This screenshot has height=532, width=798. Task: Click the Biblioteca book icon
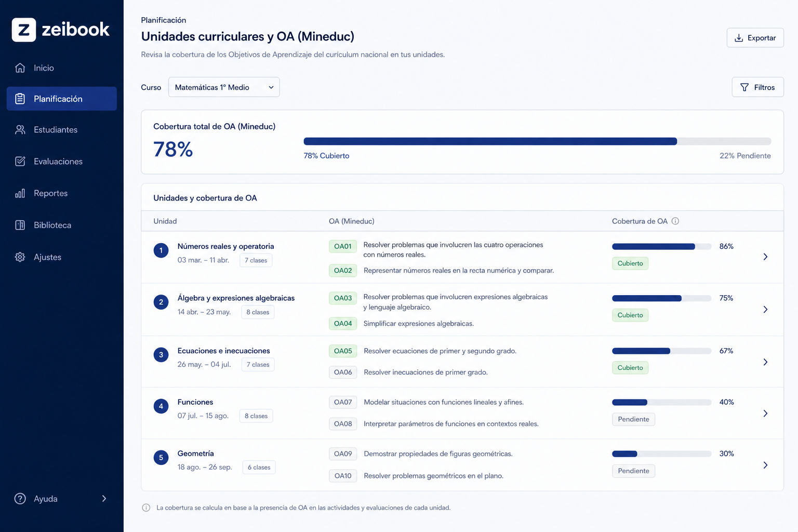coord(20,225)
